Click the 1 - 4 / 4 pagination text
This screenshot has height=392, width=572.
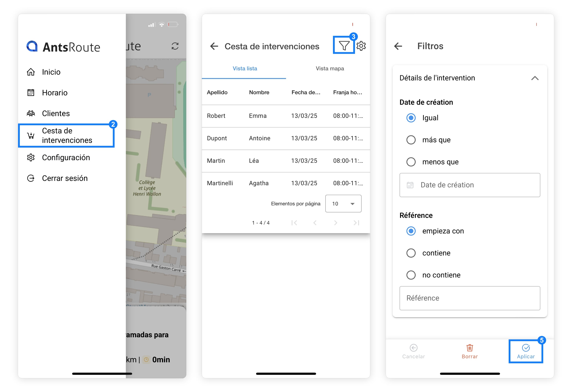pos(261,223)
